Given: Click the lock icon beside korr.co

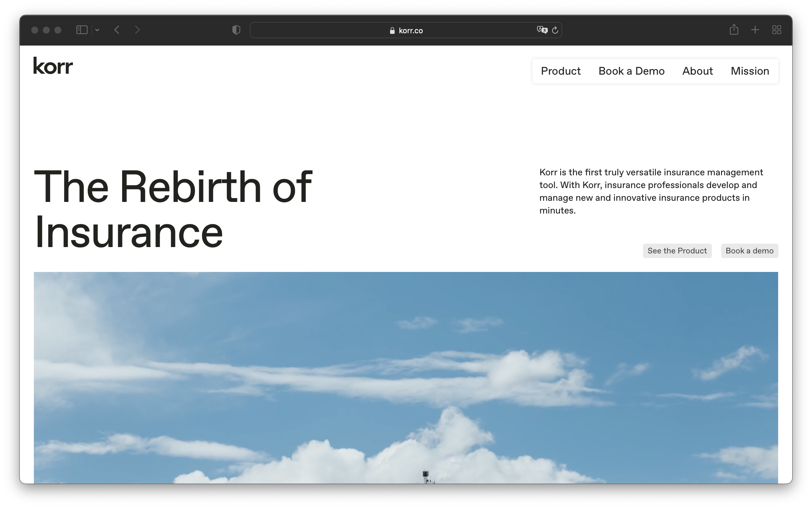Looking at the screenshot, I should coord(392,31).
